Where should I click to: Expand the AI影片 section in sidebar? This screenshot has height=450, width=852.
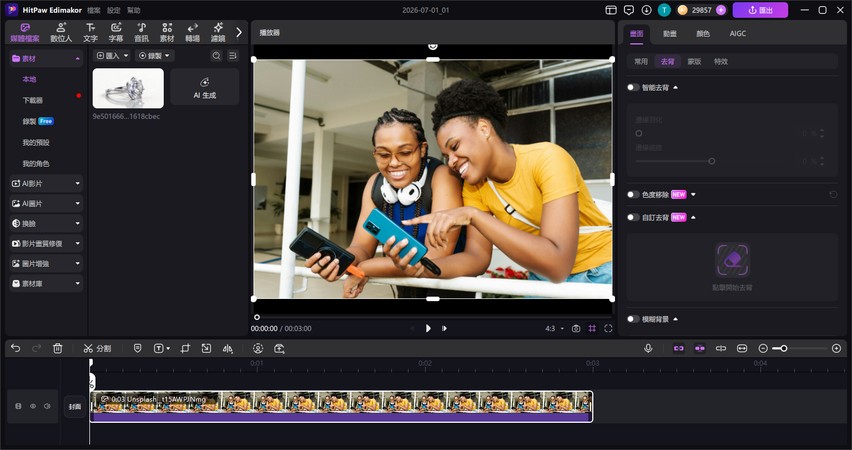46,184
